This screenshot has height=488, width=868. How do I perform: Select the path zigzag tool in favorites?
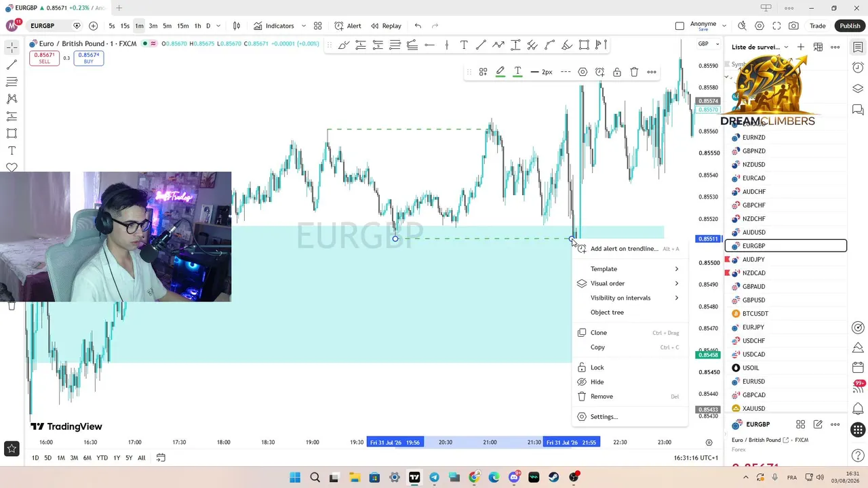(x=498, y=45)
